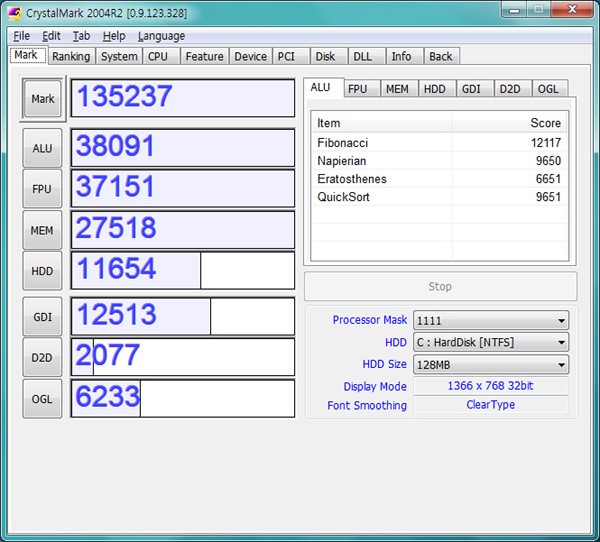Click the total score 135237 field
Image resolution: width=600 pixels, height=542 pixels.
pos(183,98)
